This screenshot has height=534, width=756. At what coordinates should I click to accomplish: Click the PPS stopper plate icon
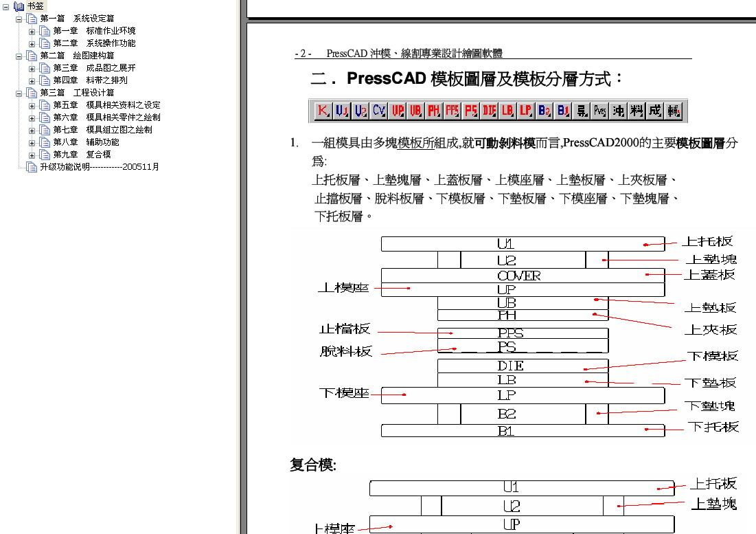coord(452,111)
